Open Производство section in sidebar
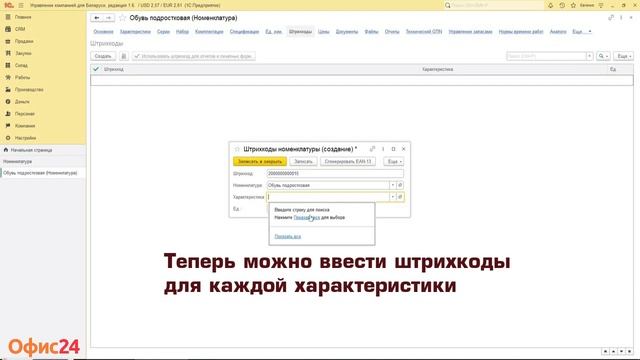Screen dimensions: 640x360 pyautogui.click(x=29, y=89)
